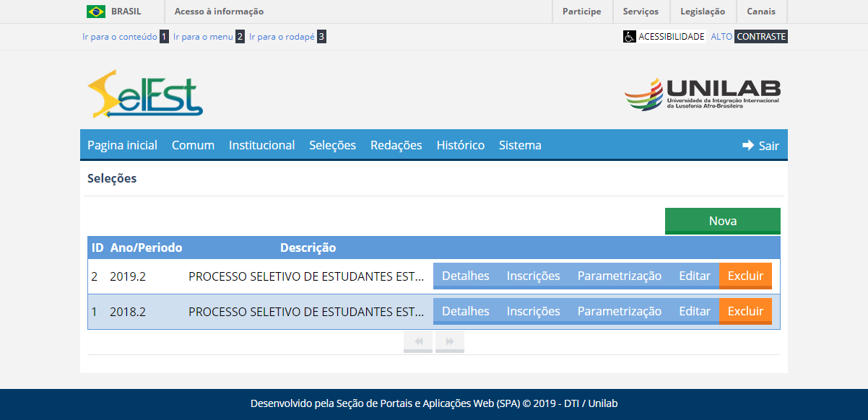Click the next page double-arrow icon
This screenshot has width=868, height=420.
click(x=449, y=341)
